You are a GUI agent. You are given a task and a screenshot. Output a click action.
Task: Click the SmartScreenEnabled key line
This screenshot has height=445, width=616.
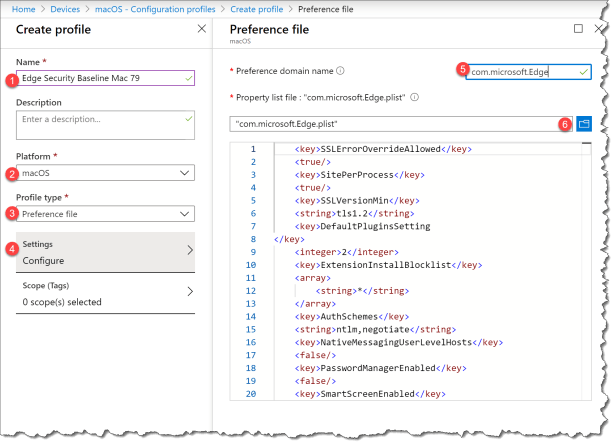point(370,394)
